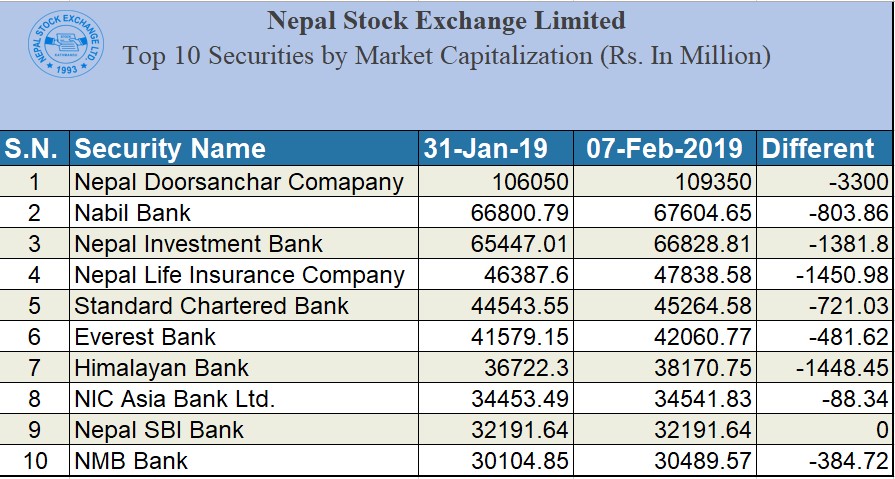The image size is (895, 479).
Task: Select the Nepal SBI Bank cell
Action: pyautogui.click(x=244, y=429)
